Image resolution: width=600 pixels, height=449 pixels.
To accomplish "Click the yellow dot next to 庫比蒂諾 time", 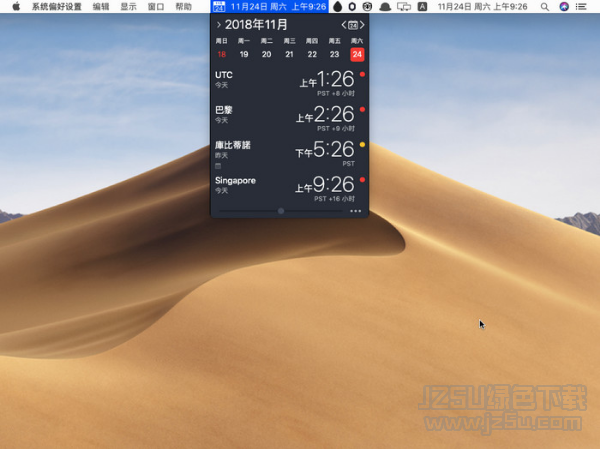I will point(362,144).
